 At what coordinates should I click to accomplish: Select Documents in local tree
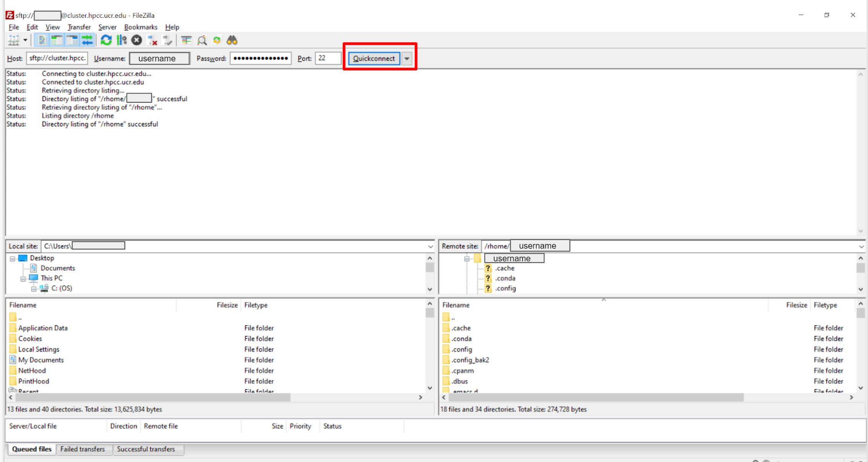coord(58,268)
